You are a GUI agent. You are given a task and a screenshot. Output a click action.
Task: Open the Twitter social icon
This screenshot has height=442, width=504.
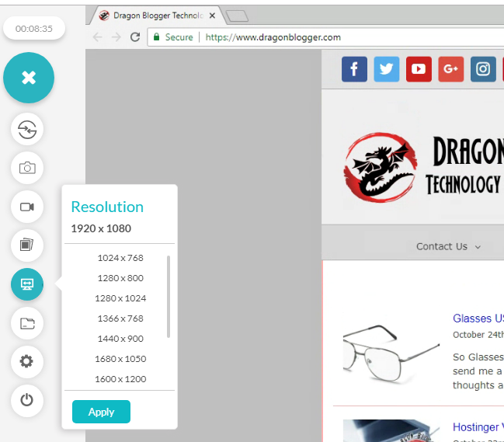click(387, 69)
